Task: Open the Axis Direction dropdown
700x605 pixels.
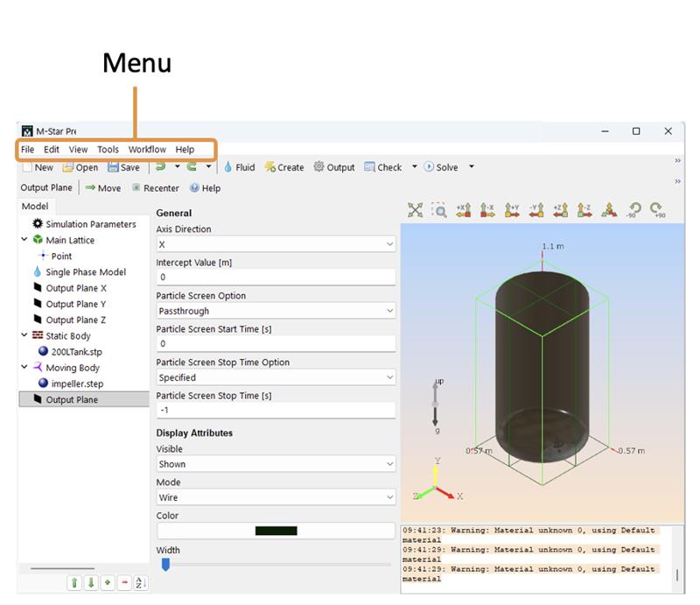Action: pyautogui.click(x=276, y=245)
